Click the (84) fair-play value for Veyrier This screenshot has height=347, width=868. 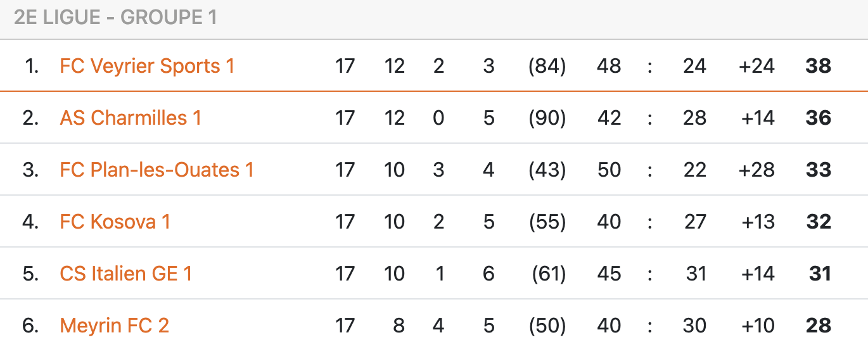pos(547,66)
